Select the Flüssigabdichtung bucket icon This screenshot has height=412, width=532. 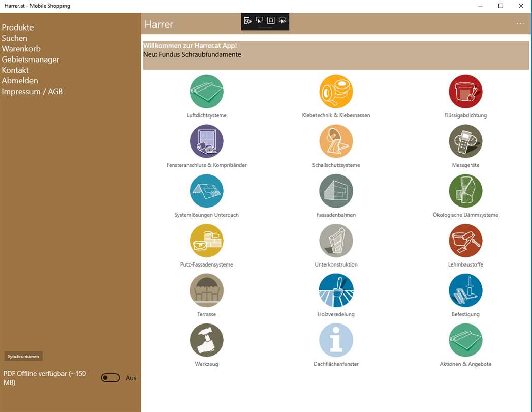click(x=465, y=92)
